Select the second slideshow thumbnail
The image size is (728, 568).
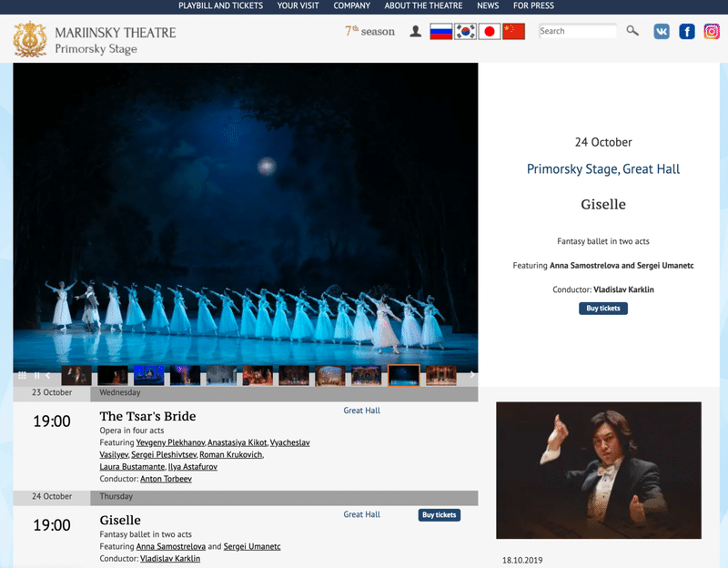[112, 375]
